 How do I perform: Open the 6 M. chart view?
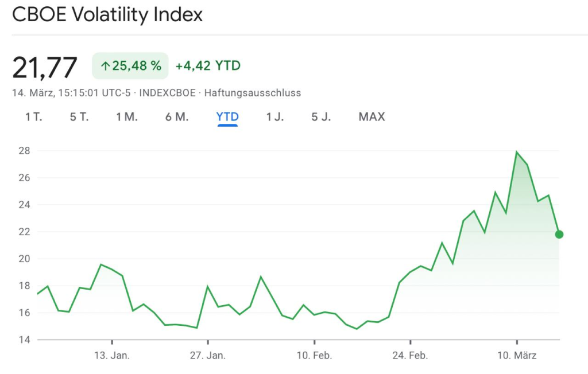177,117
